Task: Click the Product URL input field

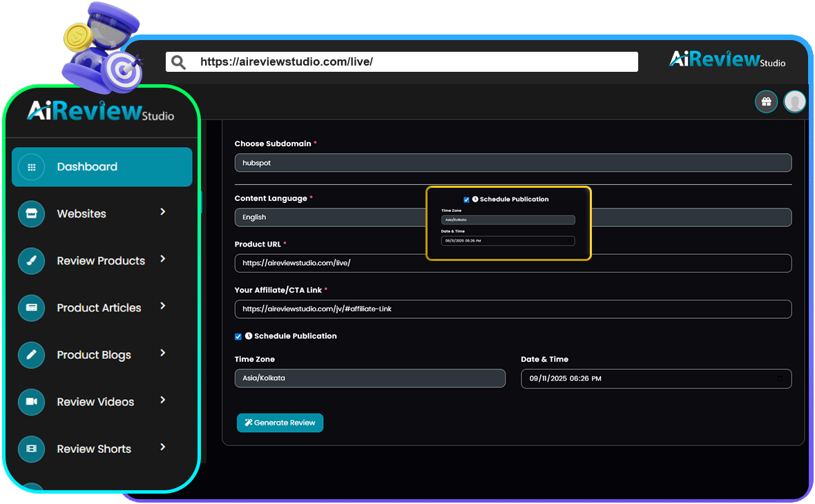Action: 512,263
